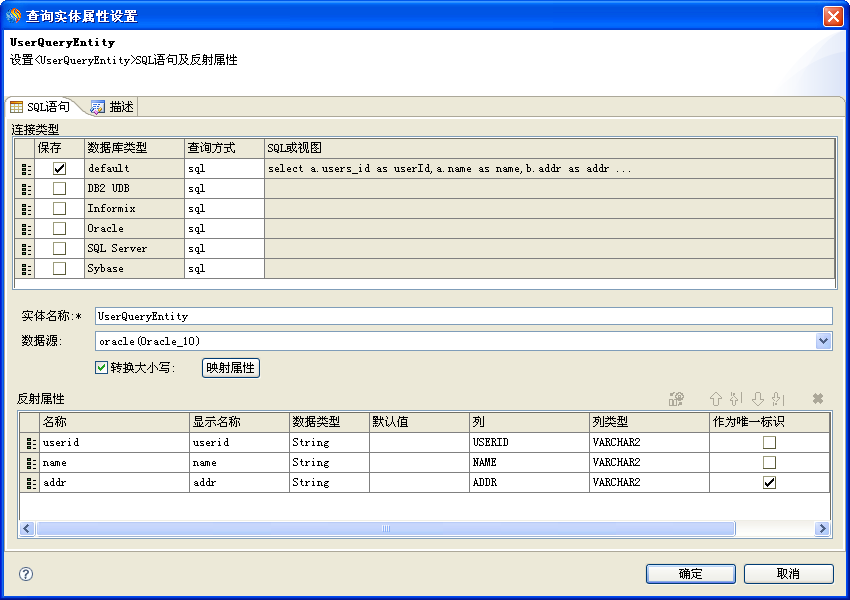
Task: Switch to the 描述 tab
Action: [113, 107]
